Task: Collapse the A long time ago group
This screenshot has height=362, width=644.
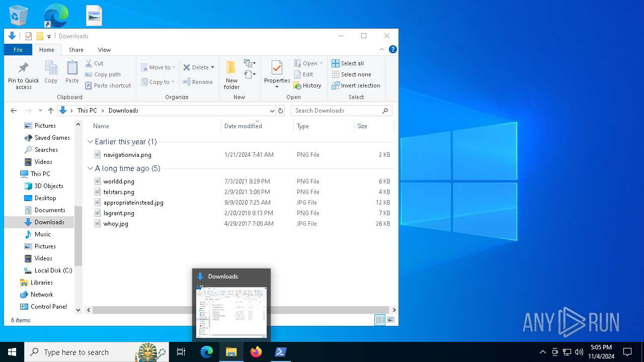Action: [x=91, y=168]
